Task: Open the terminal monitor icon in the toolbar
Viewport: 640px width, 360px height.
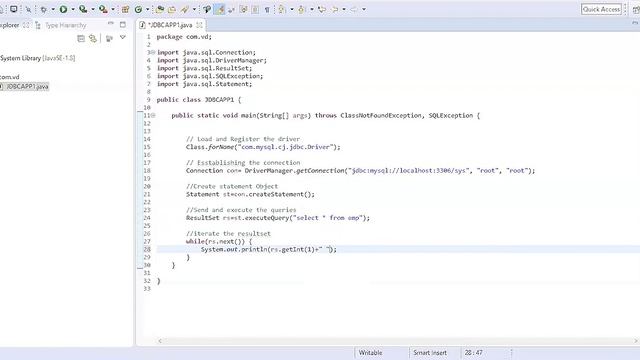Action: point(13,9)
